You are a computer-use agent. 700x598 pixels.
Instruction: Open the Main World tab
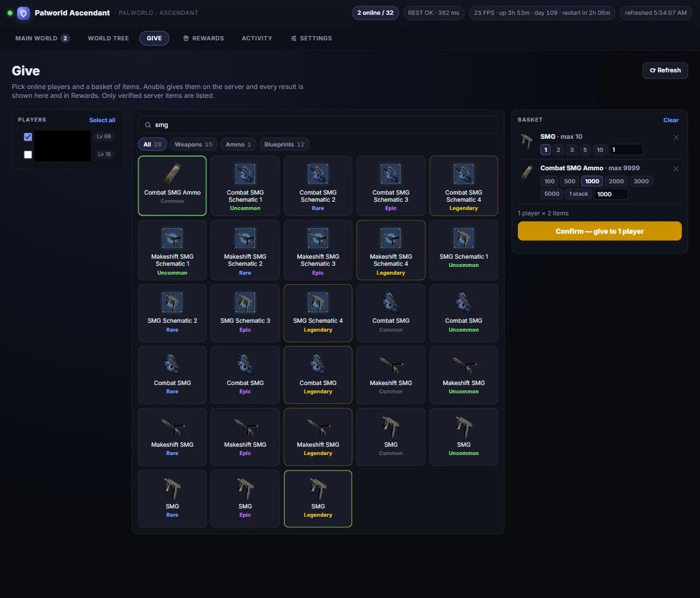[42, 39]
